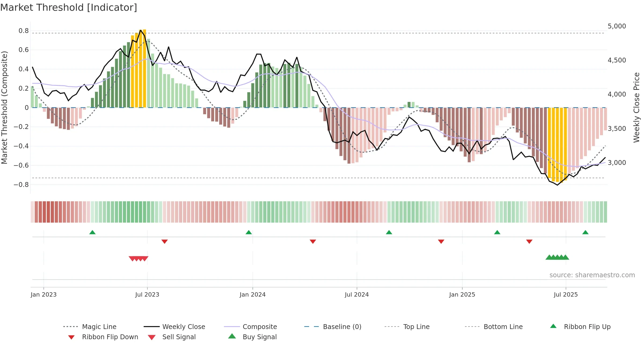Click the Jul 2024 x-axis label
This screenshot has width=644, height=362.
point(357,294)
